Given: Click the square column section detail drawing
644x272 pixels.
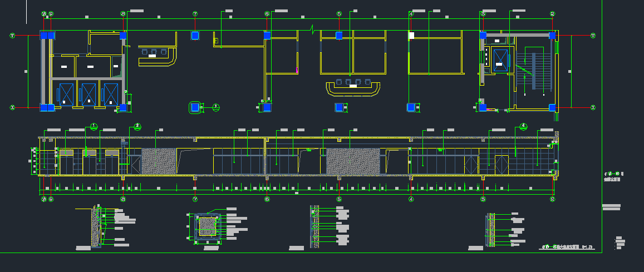Looking at the screenshot, I should 207,226.
